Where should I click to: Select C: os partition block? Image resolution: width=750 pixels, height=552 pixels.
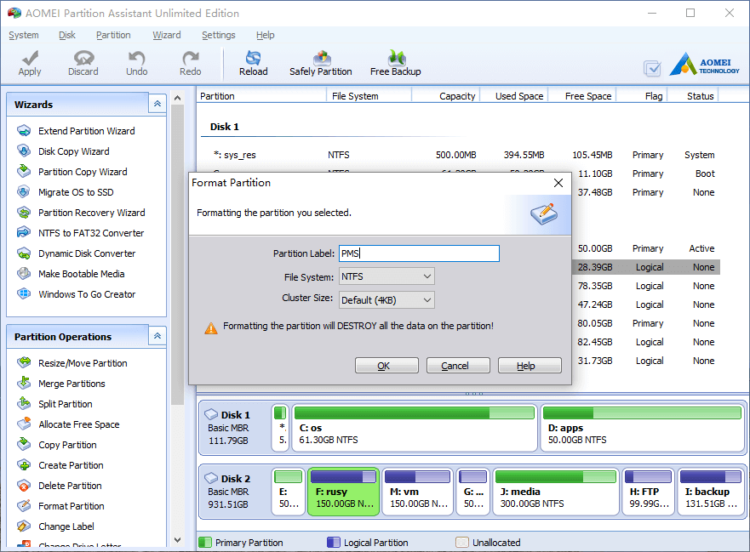pyautogui.click(x=414, y=428)
